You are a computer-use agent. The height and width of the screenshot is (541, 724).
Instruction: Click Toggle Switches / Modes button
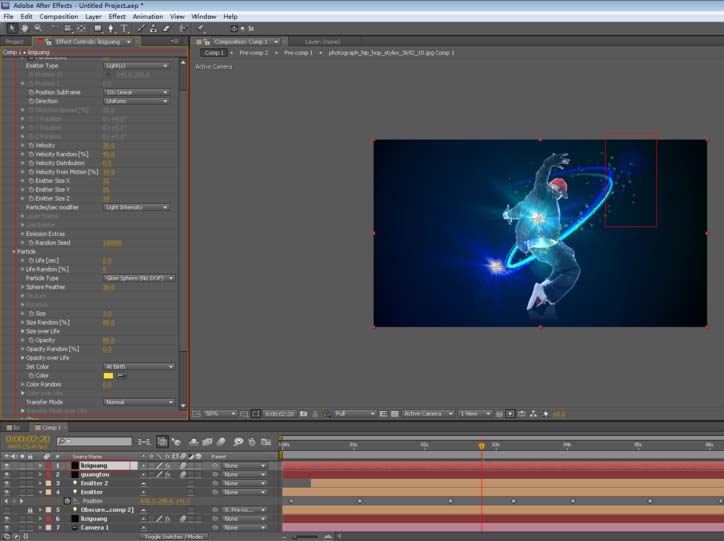click(174, 536)
